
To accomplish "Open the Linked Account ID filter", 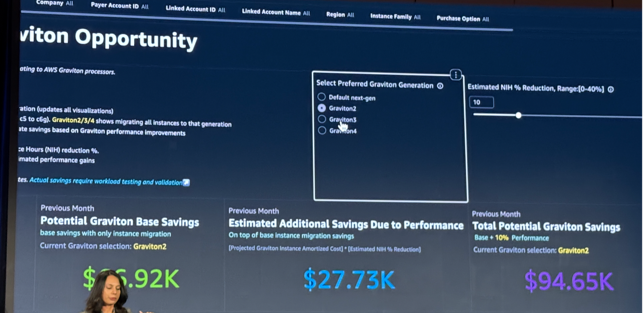I will click(195, 9).
